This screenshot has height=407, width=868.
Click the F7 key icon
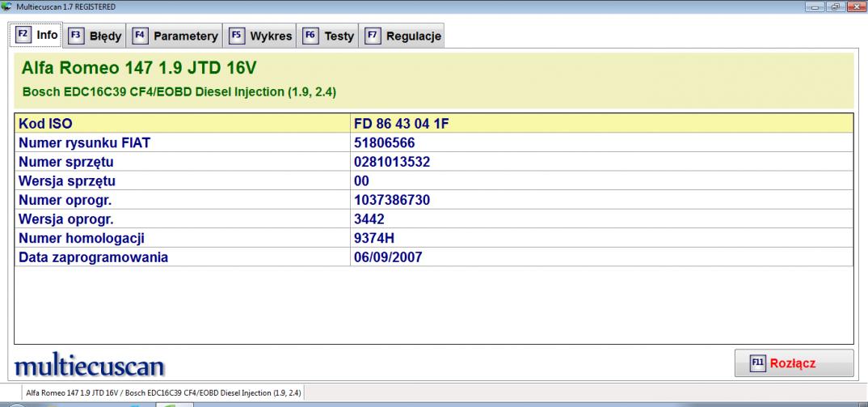click(373, 36)
